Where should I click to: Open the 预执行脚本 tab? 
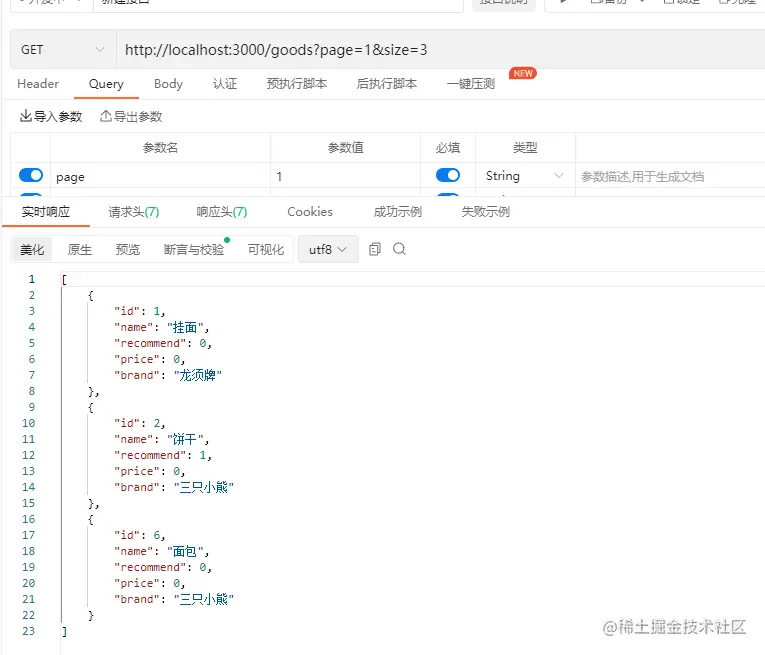tap(297, 84)
